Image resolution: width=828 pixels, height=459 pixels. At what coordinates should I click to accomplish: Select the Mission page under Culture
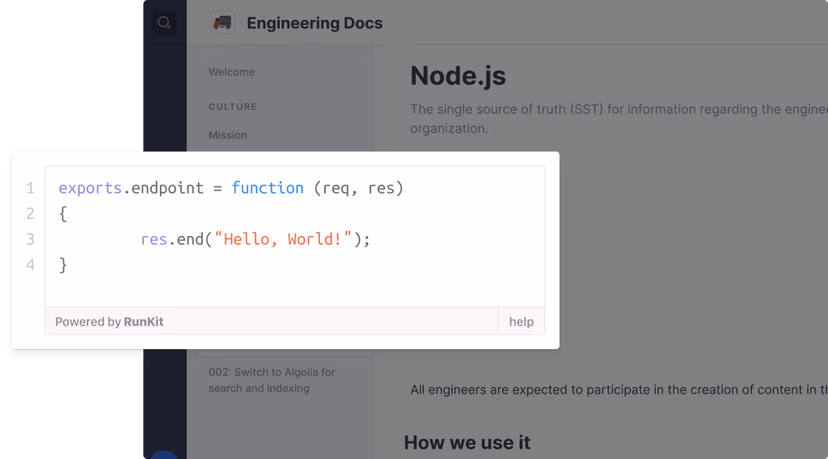pos(227,135)
